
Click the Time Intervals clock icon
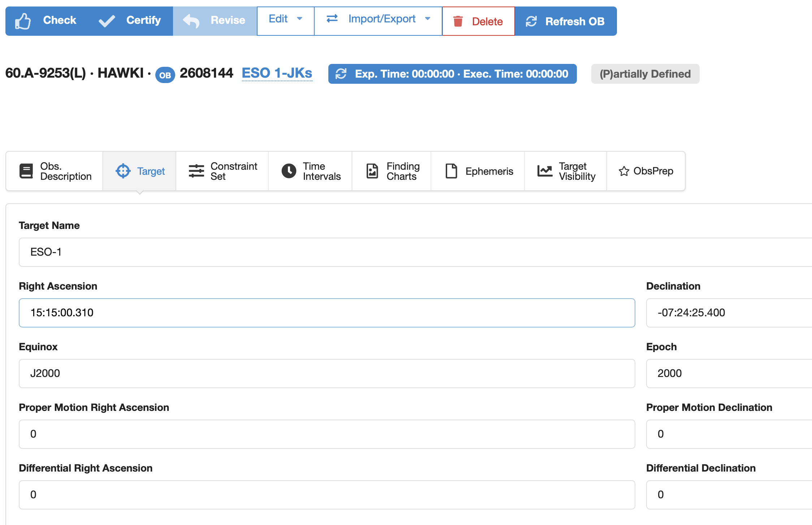[x=289, y=171]
